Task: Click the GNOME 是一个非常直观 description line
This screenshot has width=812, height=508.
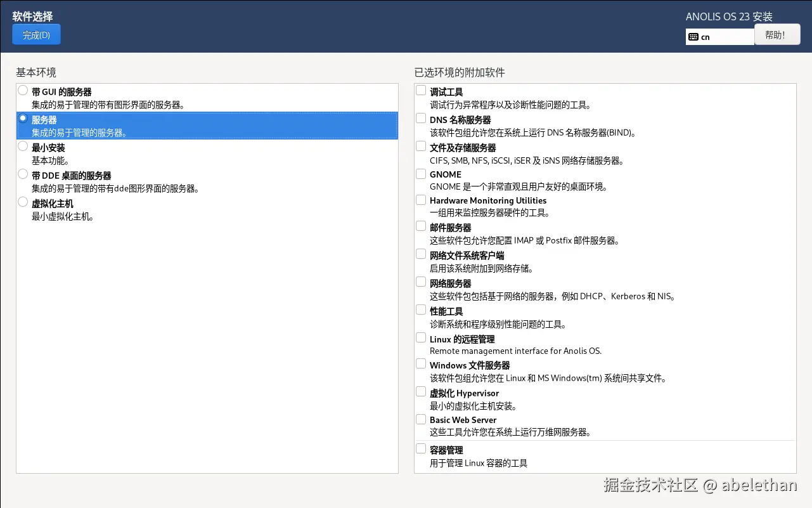Action: click(519, 186)
